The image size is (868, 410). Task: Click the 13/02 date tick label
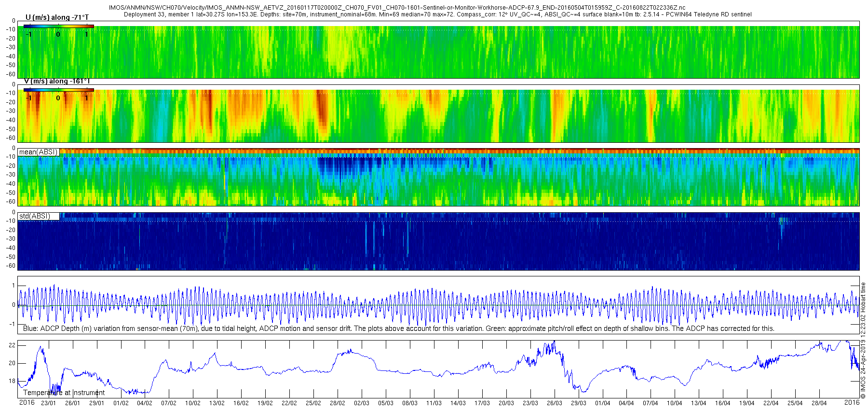[217, 403]
